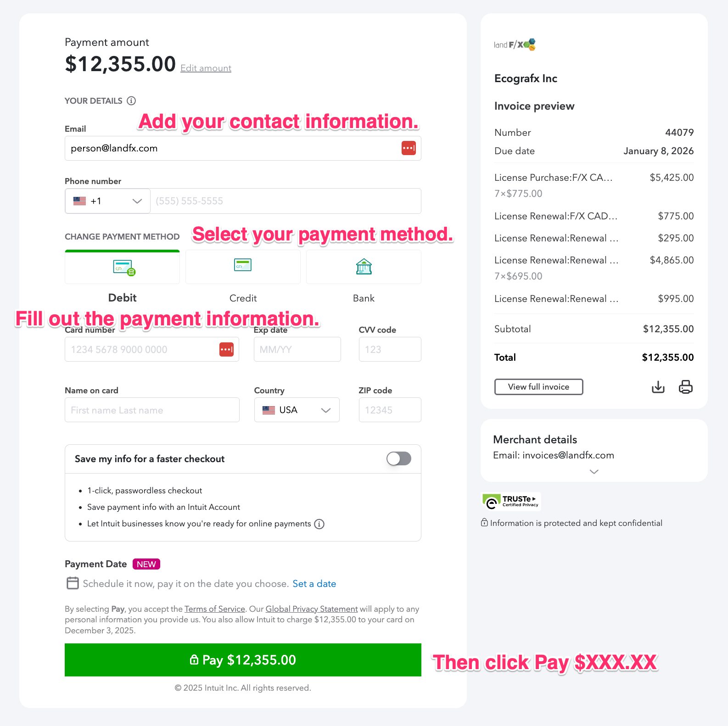Image resolution: width=728 pixels, height=726 pixels.
Task: Click the Pay $12,355.00 button
Action: point(243,660)
